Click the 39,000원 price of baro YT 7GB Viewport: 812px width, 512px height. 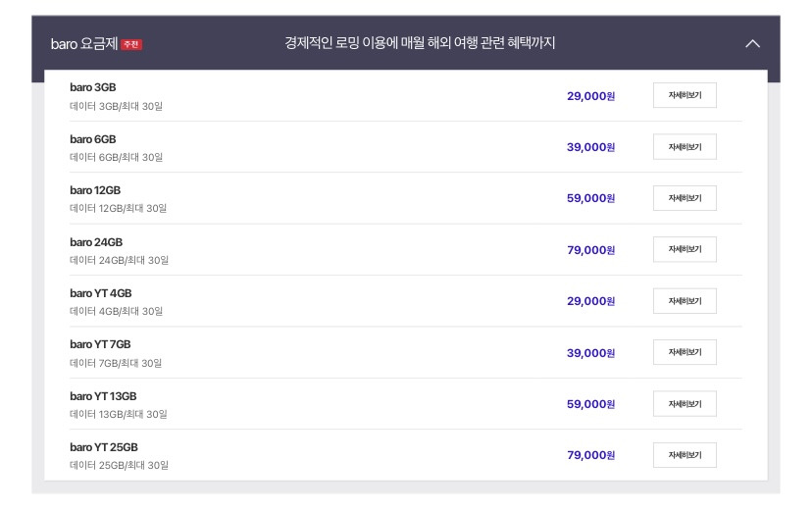591,353
